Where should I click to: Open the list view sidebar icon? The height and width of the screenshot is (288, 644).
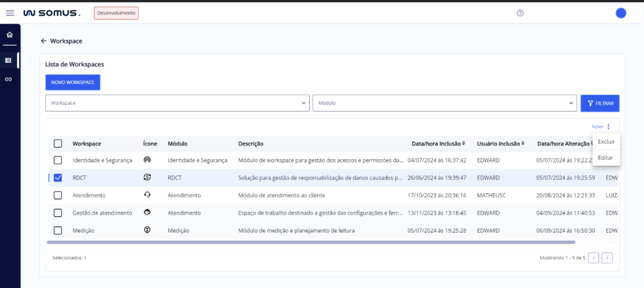tap(8, 61)
